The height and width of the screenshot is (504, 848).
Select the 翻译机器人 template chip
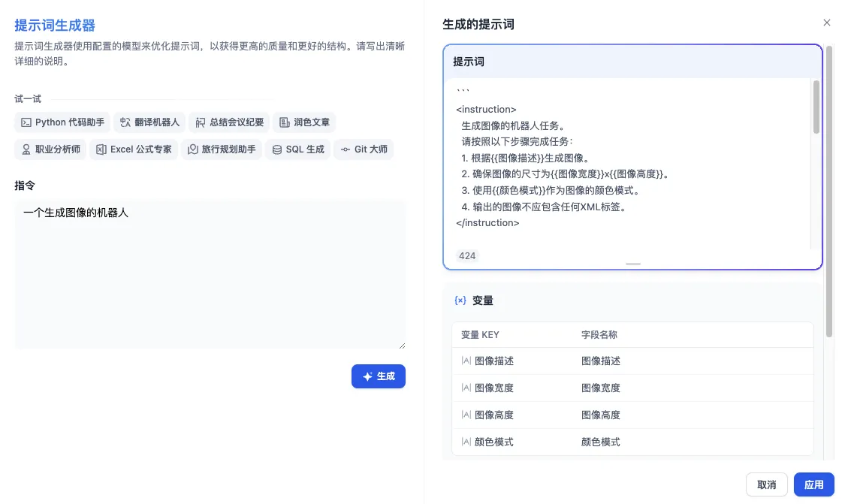pyautogui.click(x=149, y=122)
